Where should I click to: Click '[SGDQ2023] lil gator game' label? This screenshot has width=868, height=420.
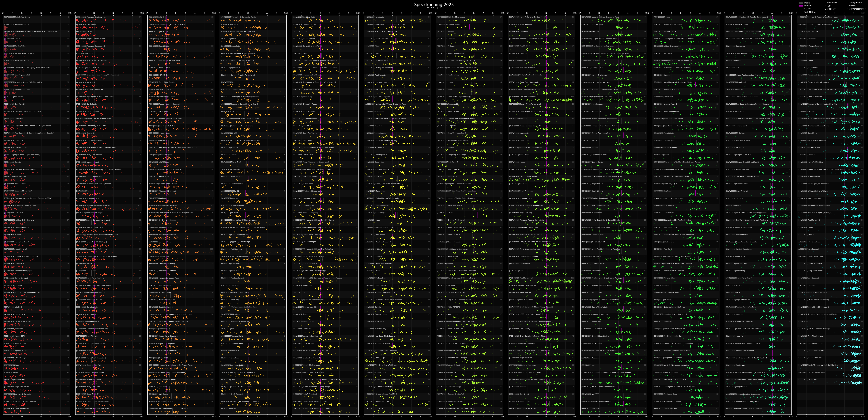pyautogui.click(x=159, y=133)
